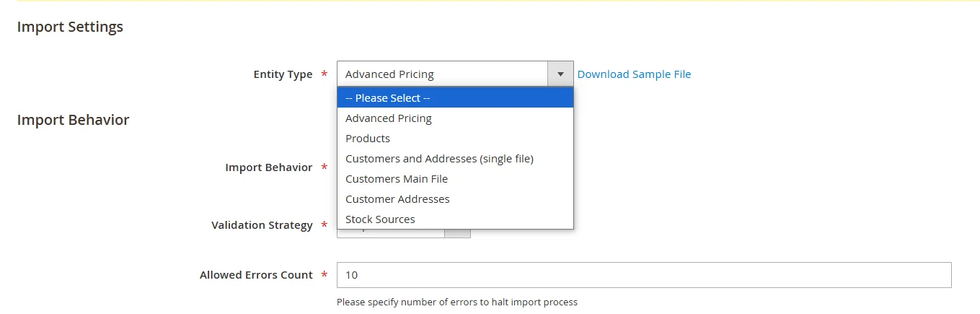
Task: Open the partially hidden Validation Strategy dropdown
Action: tap(457, 233)
